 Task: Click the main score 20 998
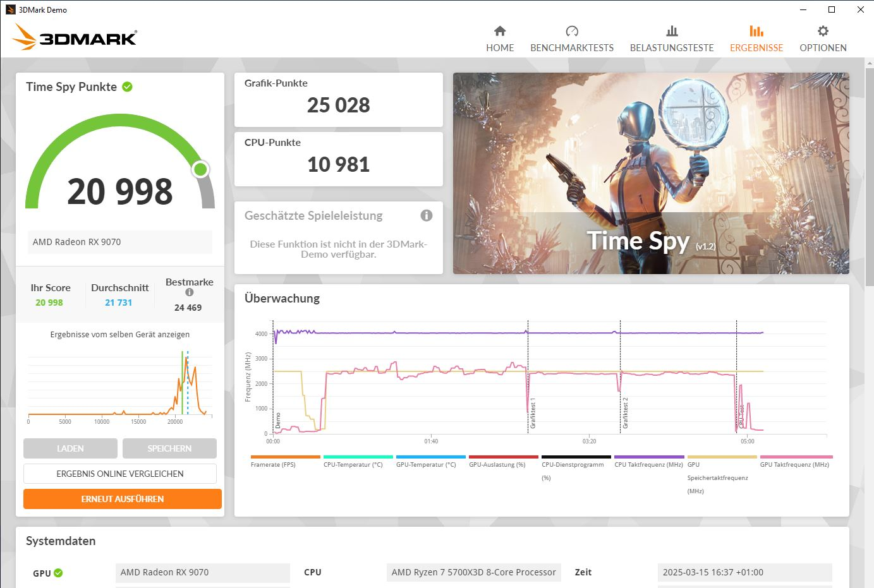(120, 191)
